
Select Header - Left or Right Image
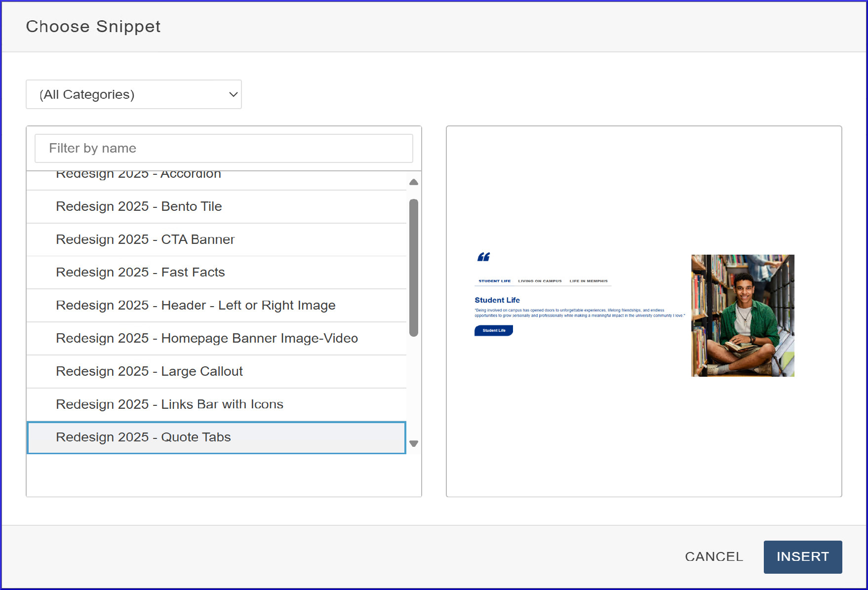196,306
